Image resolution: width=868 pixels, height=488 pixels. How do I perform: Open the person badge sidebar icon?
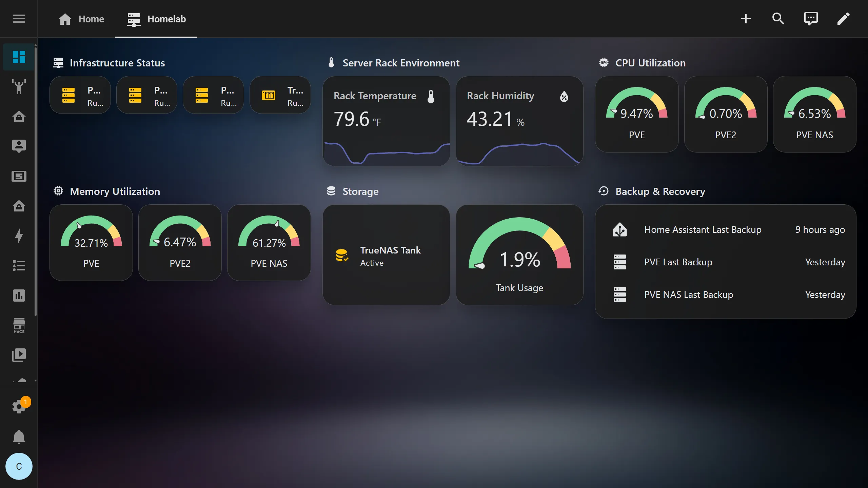[x=19, y=146]
